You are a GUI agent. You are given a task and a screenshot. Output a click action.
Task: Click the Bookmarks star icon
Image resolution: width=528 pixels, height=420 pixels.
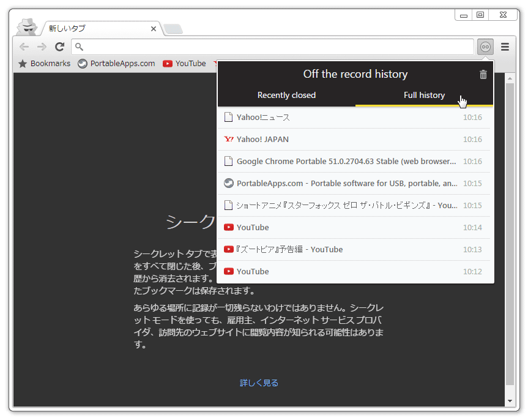point(23,64)
